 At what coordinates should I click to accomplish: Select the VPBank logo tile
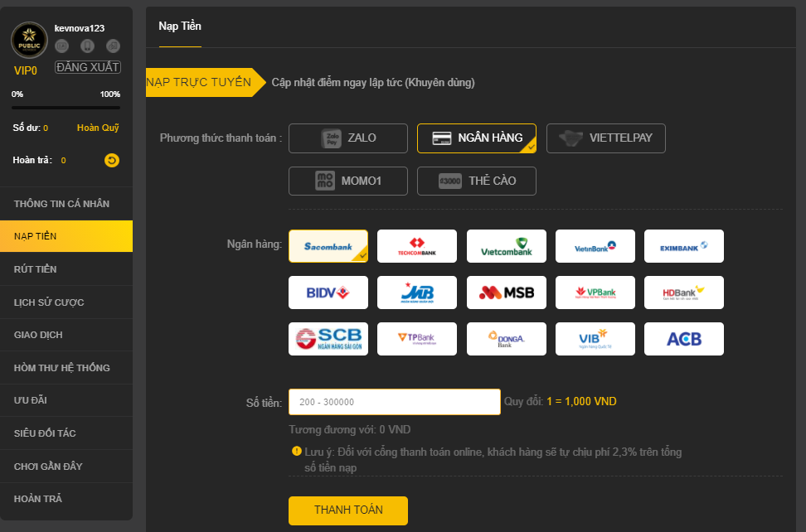click(595, 293)
